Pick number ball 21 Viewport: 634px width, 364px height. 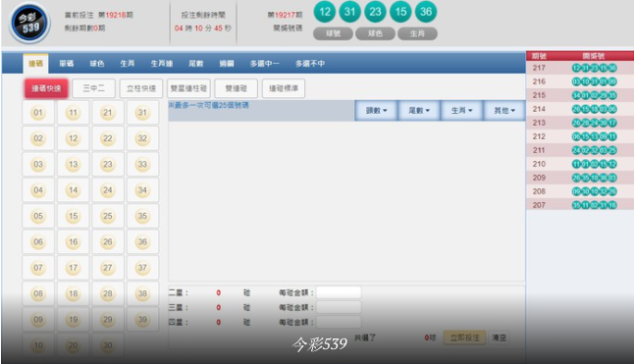(x=108, y=112)
